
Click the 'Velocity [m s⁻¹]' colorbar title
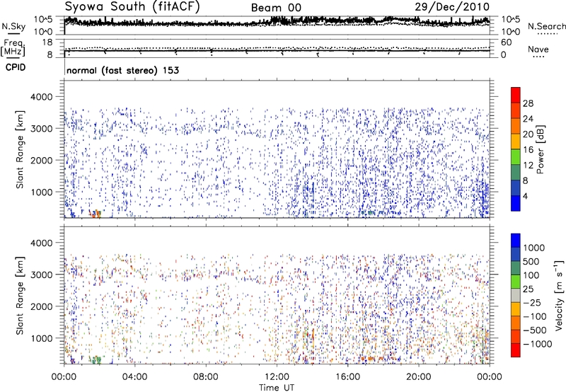[x=559, y=296]
